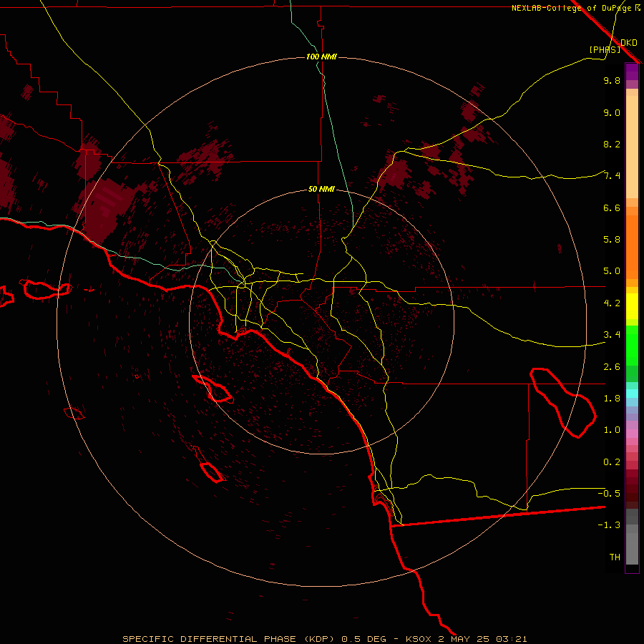Click the KSOX station identifier

419,639
